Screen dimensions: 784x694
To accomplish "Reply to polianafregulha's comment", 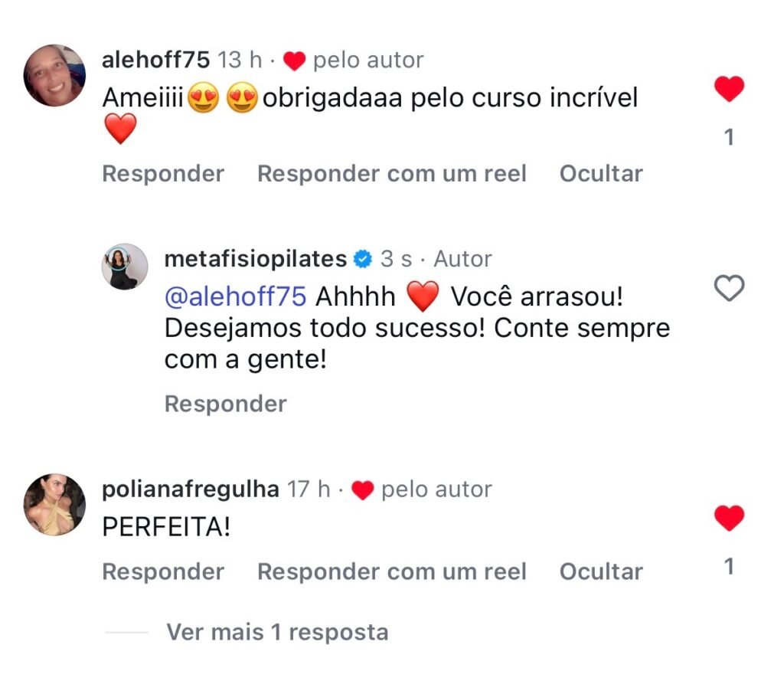I will pos(163,571).
